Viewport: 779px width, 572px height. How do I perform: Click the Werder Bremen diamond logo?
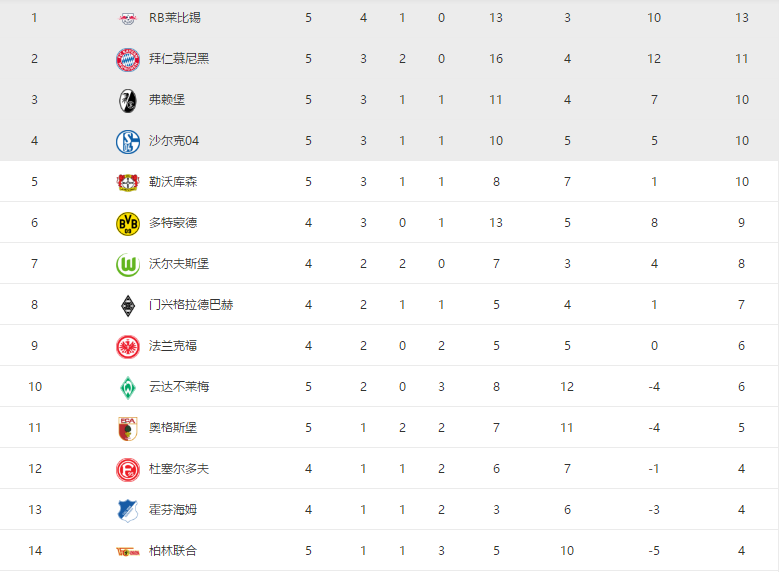click(128, 387)
